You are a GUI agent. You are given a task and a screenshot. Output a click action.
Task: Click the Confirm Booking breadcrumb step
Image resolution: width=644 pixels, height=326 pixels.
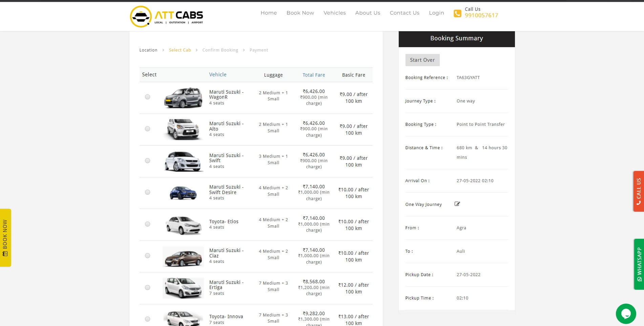tap(220, 50)
